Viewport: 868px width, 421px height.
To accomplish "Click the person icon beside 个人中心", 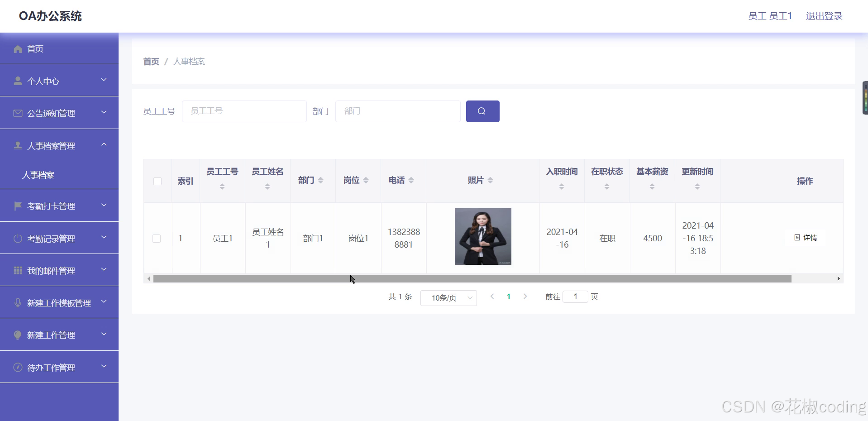I will [18, 81].
